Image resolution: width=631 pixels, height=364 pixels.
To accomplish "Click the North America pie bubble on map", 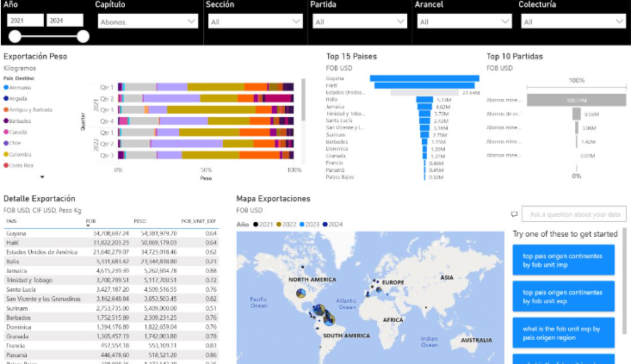I will 300,293.
